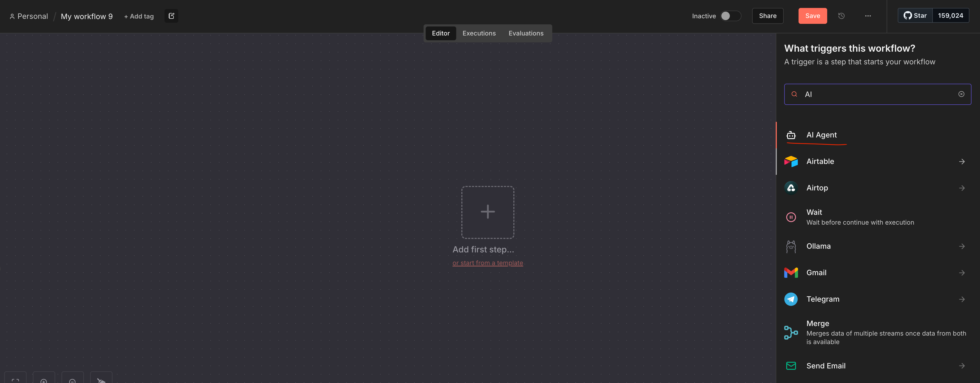Clear the node search field
This screenshot has height=383, width=980.
961,94
